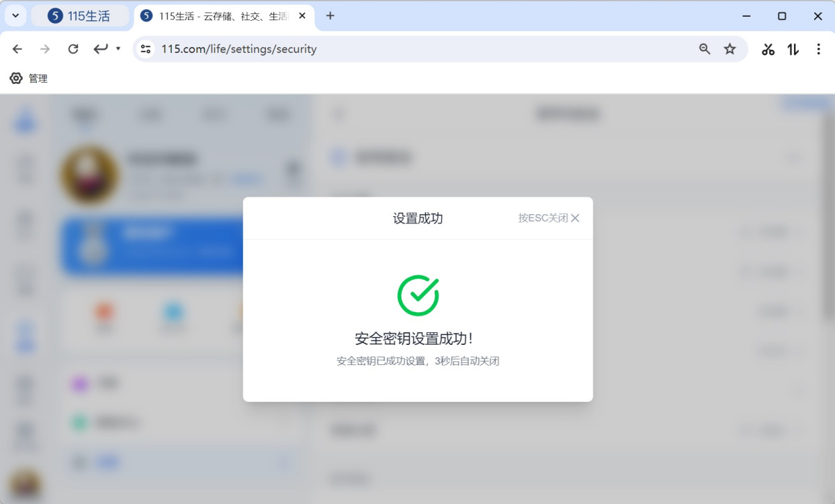Go forward to the next page

[45, 49]
